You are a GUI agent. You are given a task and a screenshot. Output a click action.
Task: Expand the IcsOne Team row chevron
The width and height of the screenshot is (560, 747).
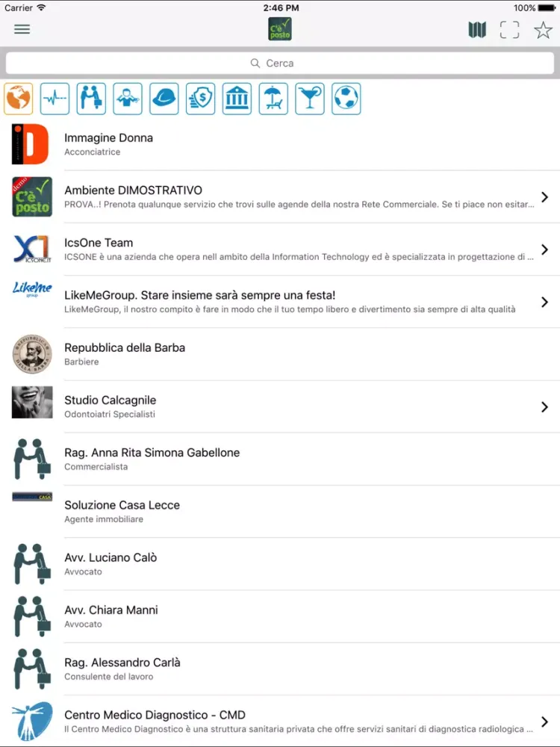click(x=545, y=249)
